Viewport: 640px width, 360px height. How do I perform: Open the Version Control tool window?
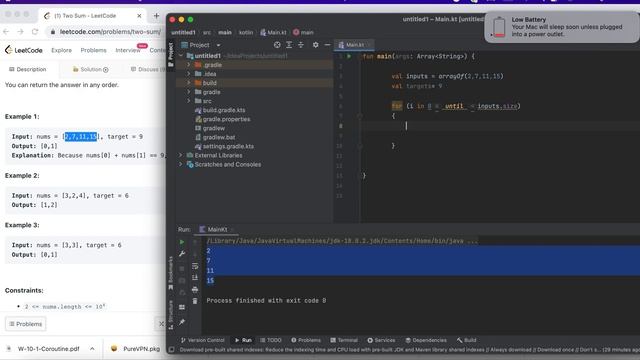[202, 340]
